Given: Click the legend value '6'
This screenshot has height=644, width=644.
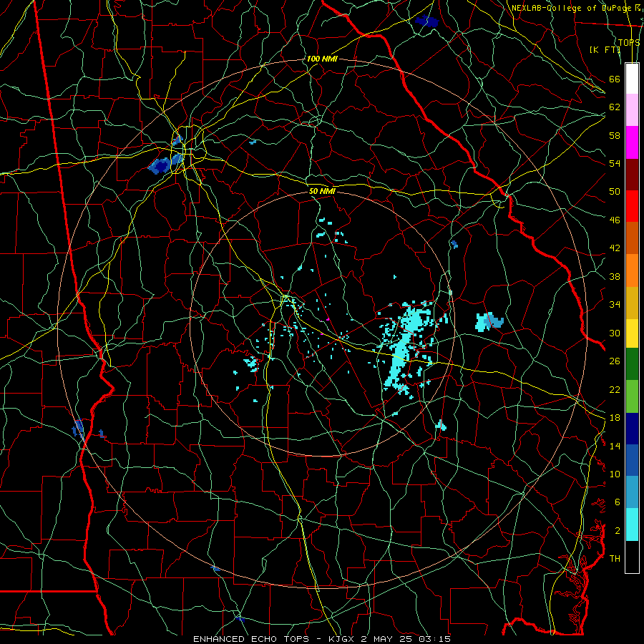Looking at the screenshot, I should pos(618,502).
